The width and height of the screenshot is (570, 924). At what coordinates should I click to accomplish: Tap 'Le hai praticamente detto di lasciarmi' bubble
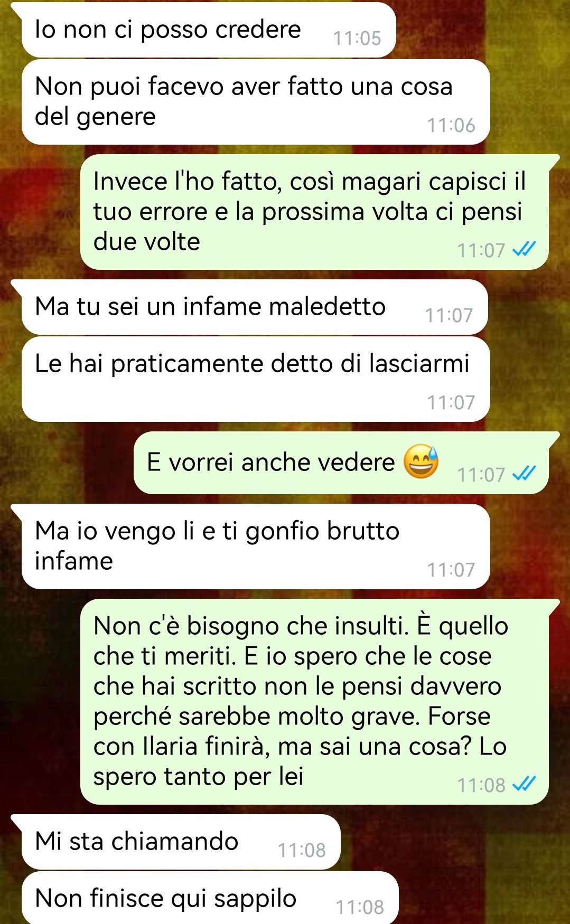256,379
